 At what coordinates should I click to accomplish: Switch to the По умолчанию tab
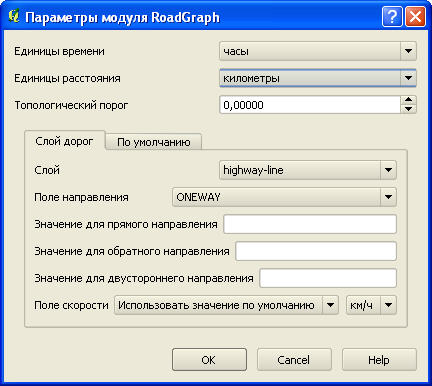point(154,142)
